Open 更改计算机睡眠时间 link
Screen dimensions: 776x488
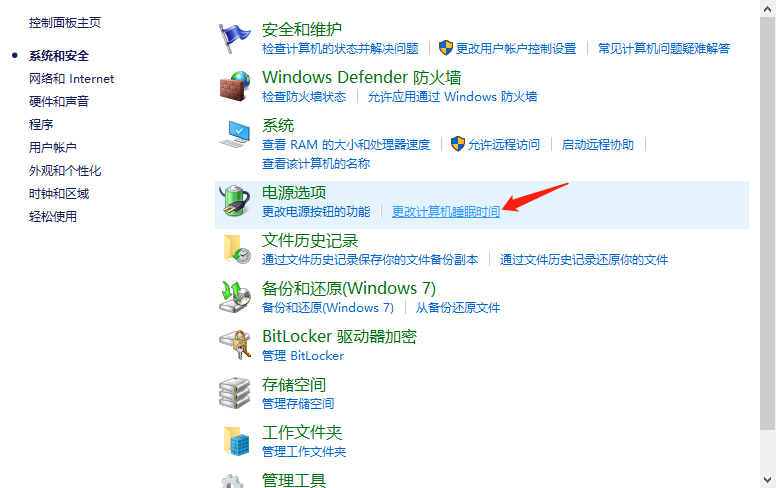coord(446,212)
